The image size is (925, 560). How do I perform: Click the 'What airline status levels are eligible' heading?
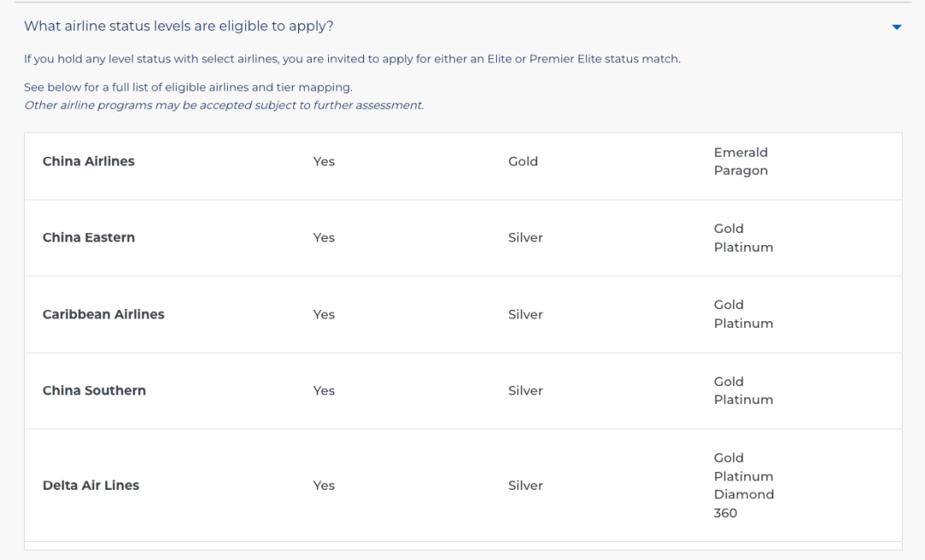pos(179,26)
